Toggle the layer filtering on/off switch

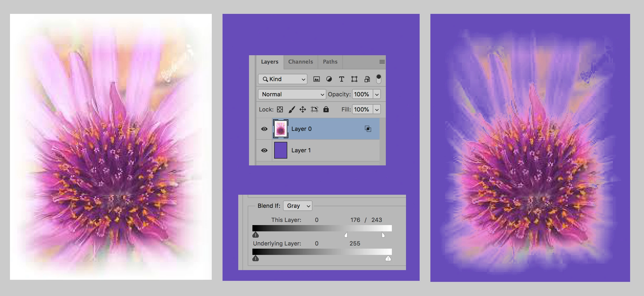click(378, 79)
